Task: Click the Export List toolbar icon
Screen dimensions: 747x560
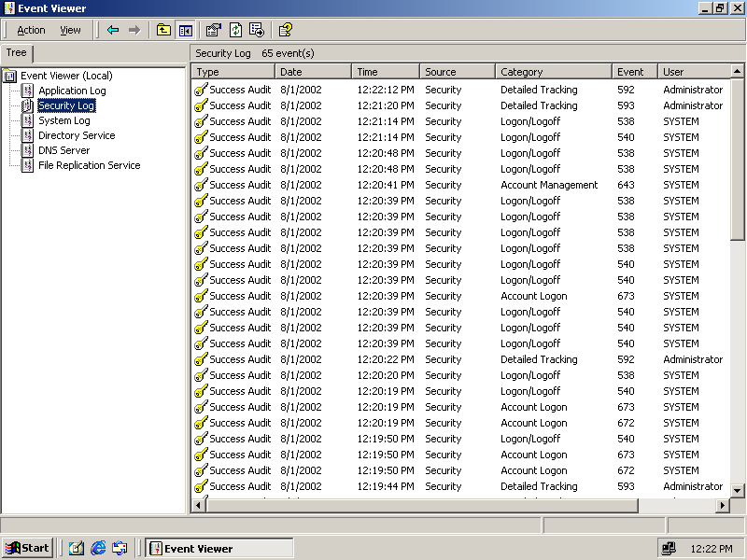Action: tap(256, 30)
